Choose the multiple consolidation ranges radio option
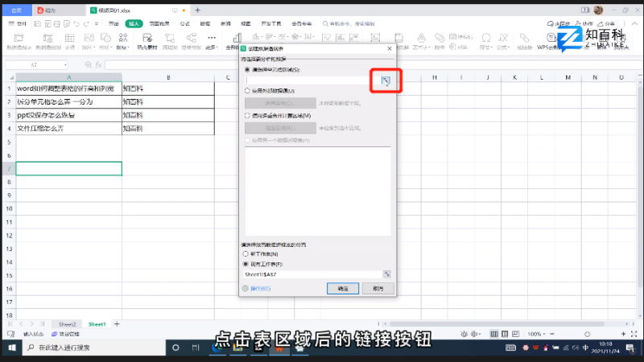 click(x=246, y=116)
